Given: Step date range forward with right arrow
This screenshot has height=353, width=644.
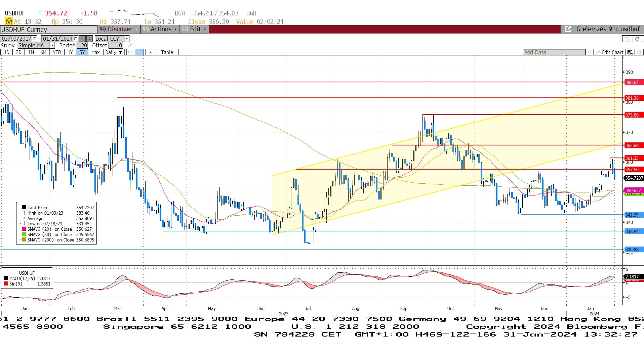Looking at the screenshot, I should click(x=89, y=39).
